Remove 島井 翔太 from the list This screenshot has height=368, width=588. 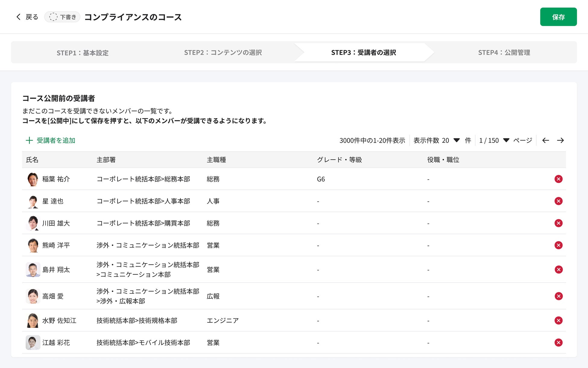click(x=558, y=270)
